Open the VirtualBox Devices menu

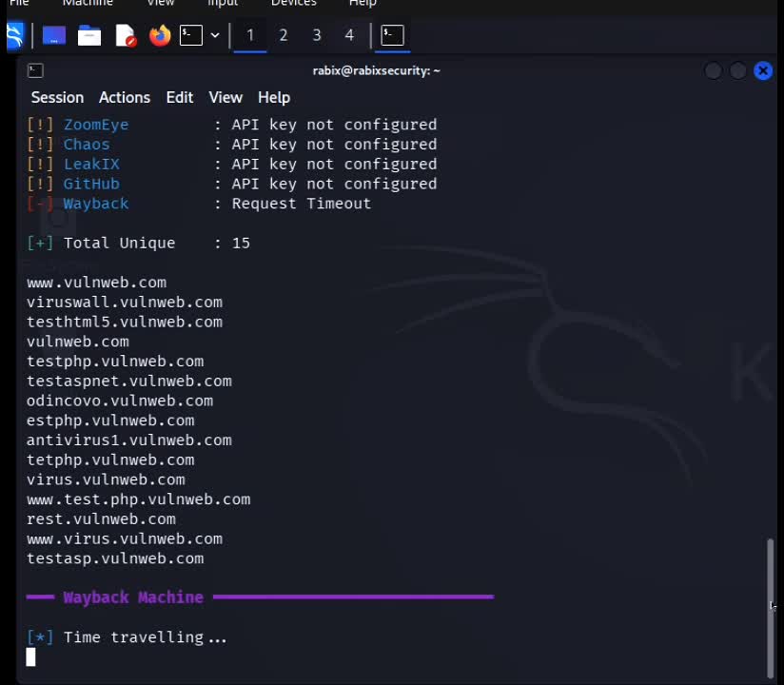click(293, 3)
